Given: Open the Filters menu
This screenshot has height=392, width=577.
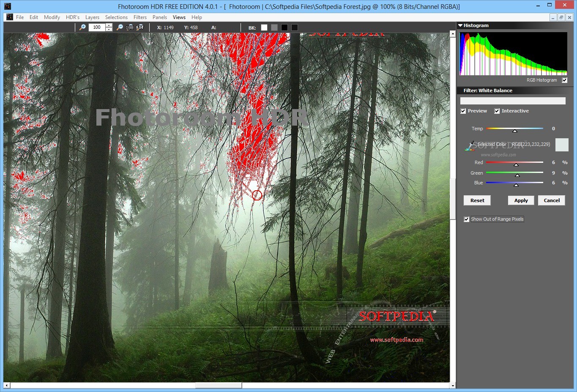Looking at the screenshot, I should pos(140,17).
